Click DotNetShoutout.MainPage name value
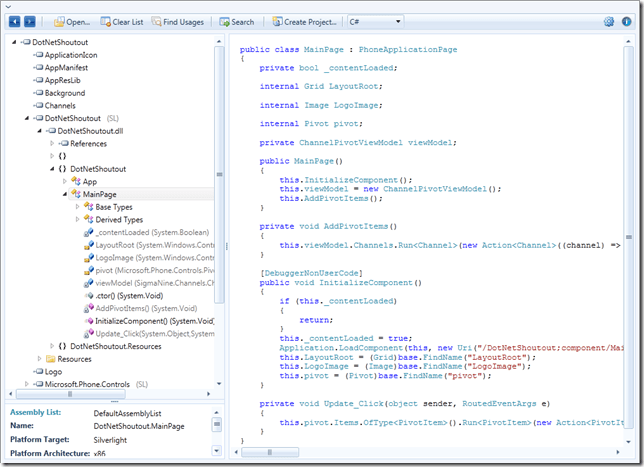 (139, 426)
